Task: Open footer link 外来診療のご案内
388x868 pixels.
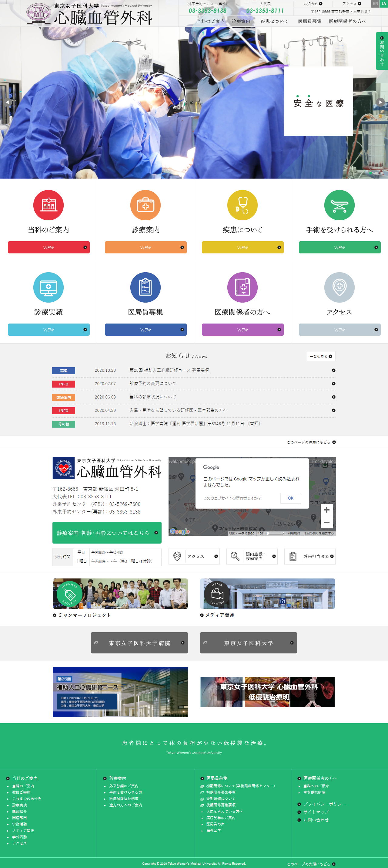Action: coord(123,786)
